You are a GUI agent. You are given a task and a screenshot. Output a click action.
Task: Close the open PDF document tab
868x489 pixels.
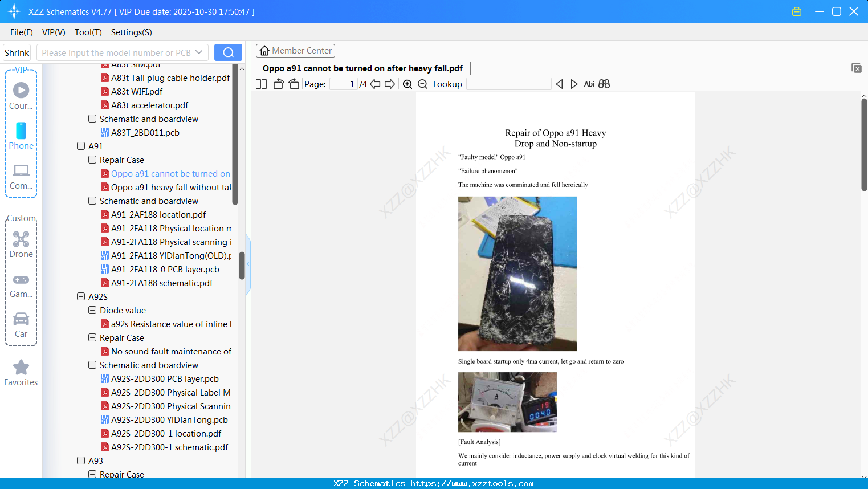click(857, 68)
